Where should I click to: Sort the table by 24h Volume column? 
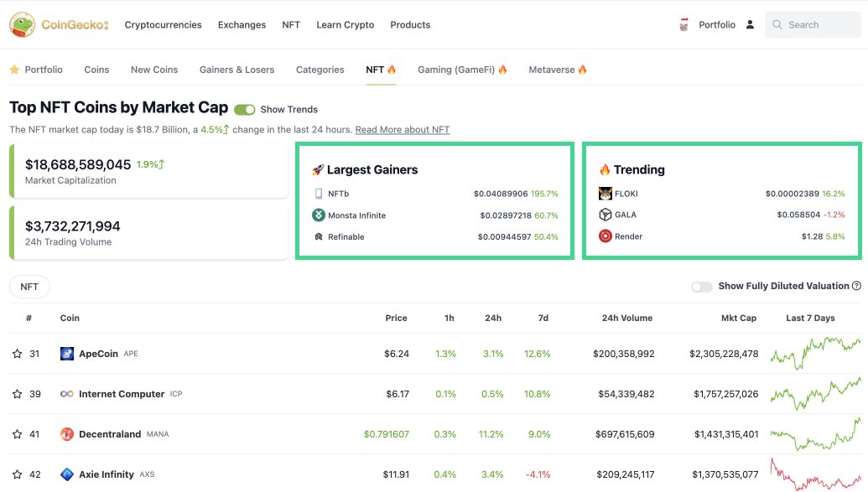click(627, 319)
